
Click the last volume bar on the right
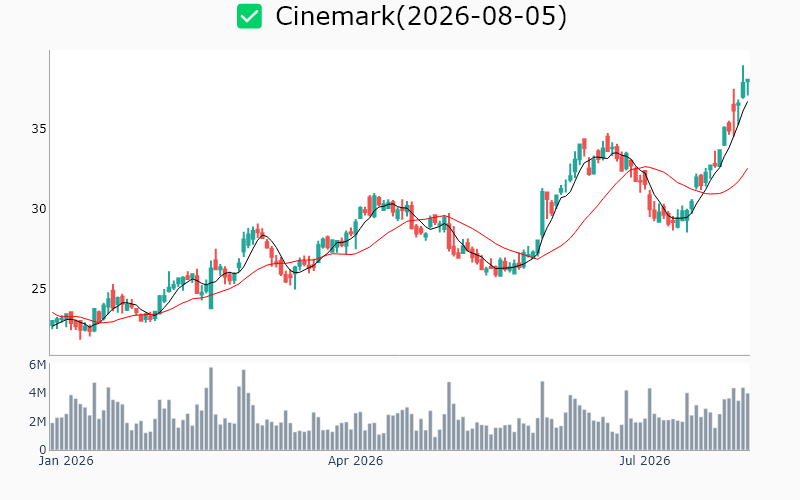pyautogui.click(x=747, y=421)
